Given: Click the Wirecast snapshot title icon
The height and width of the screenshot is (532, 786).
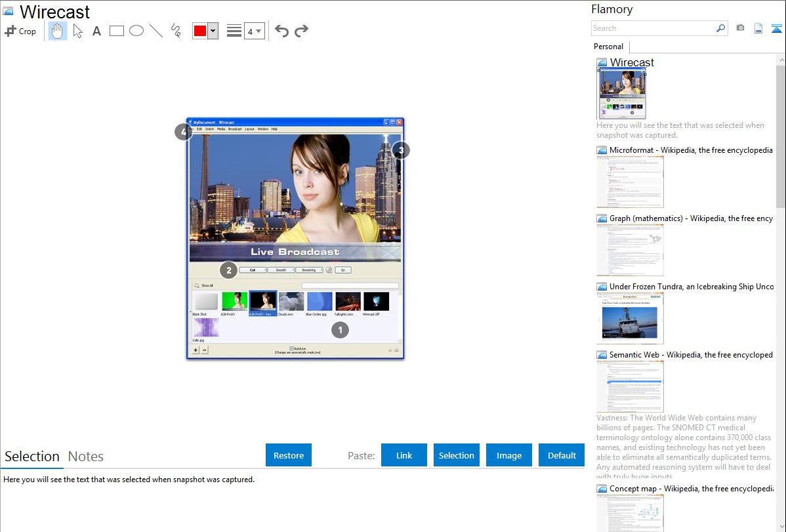Looking at the screenshot, I should coord(9,11).
